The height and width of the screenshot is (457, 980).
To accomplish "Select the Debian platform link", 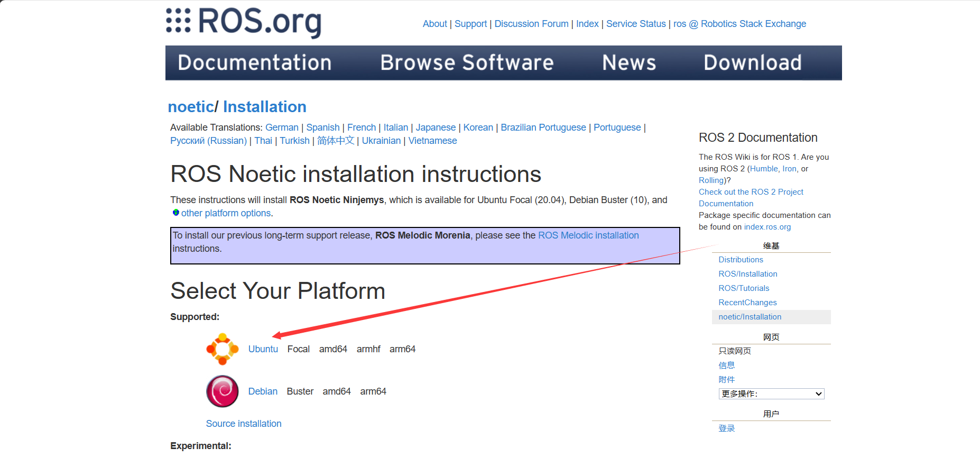I will coord(263,391).
